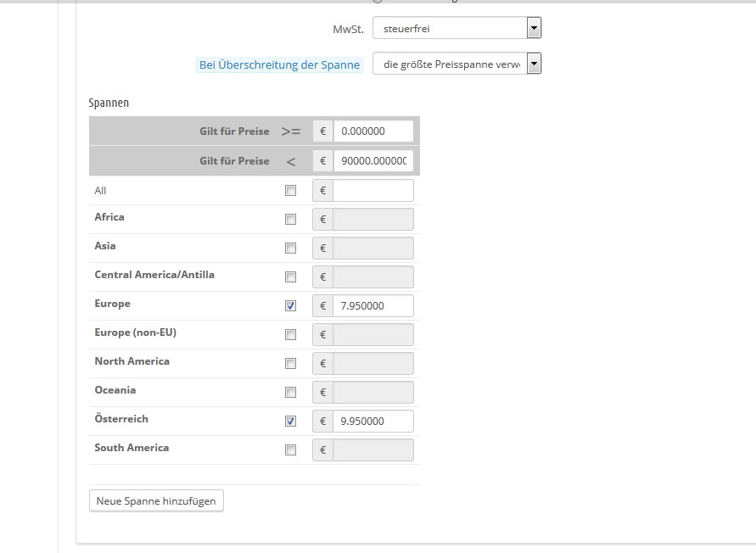The height and width of the screenshot is (553, 756).
Task: Enable the South America checkbox
Action: 291,450
